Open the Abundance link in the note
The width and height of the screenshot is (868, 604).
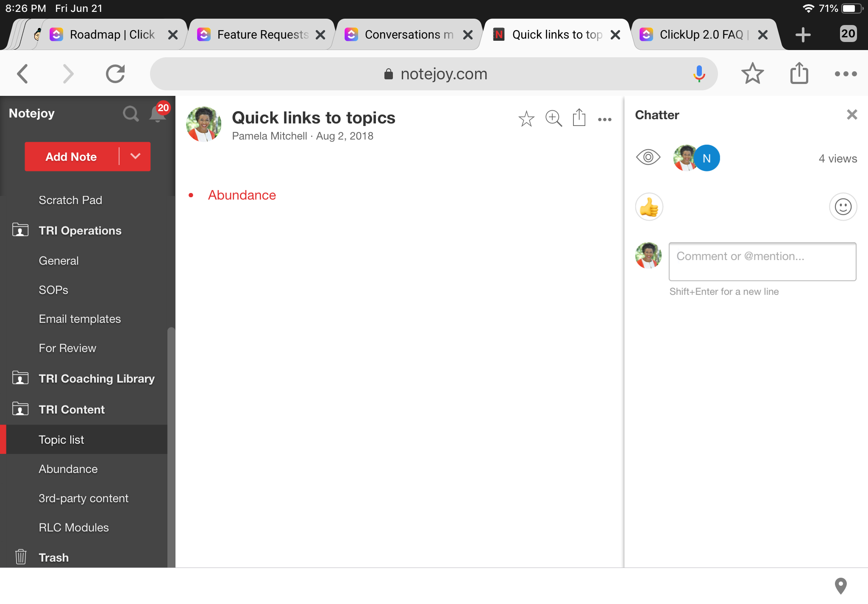tap(242, 195)
